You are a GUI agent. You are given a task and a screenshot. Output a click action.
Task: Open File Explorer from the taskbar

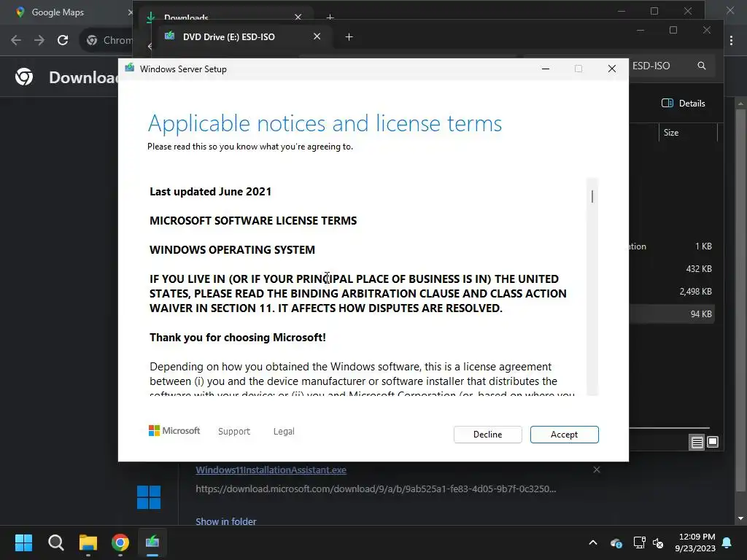click(x=88, y=542)
